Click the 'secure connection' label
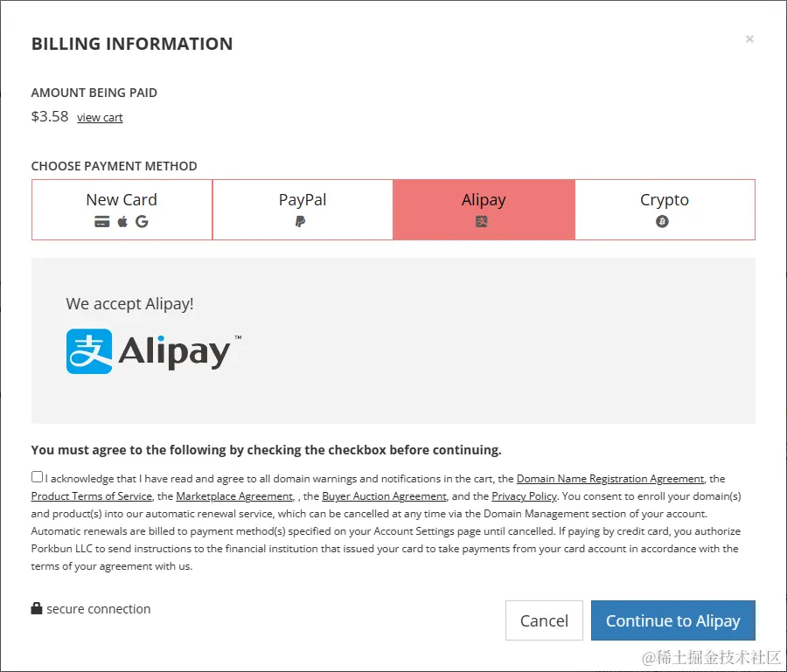 (98, 609)
